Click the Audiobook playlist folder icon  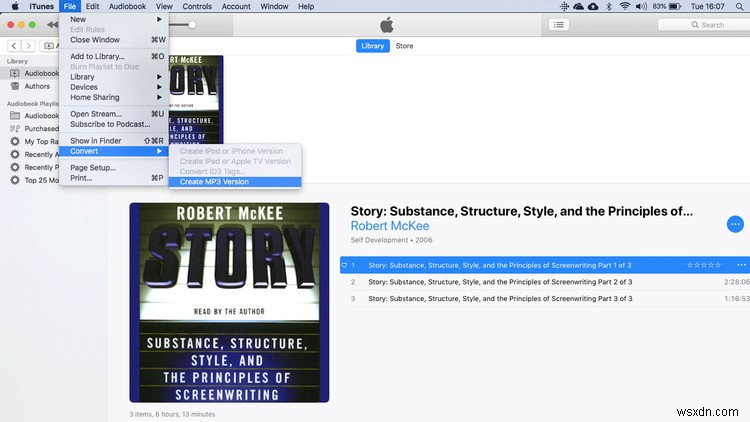click(x=15, y=115)
